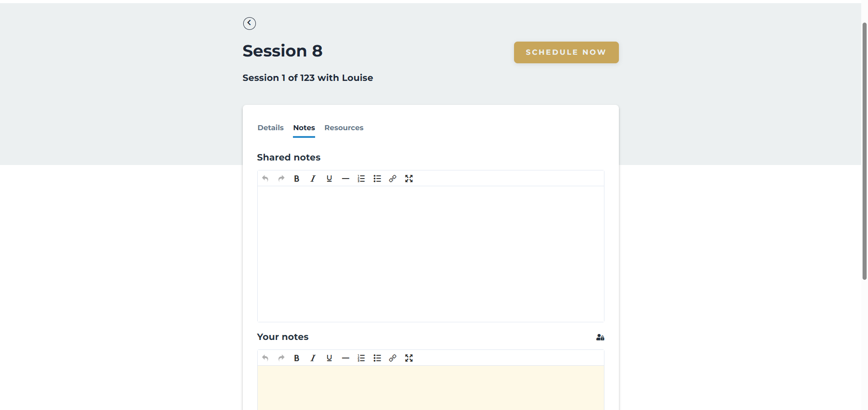Image resolution: width=868 pixels, height=410 pixels.
Task: Insert link in Your notes editor
Action: (393, 358)
